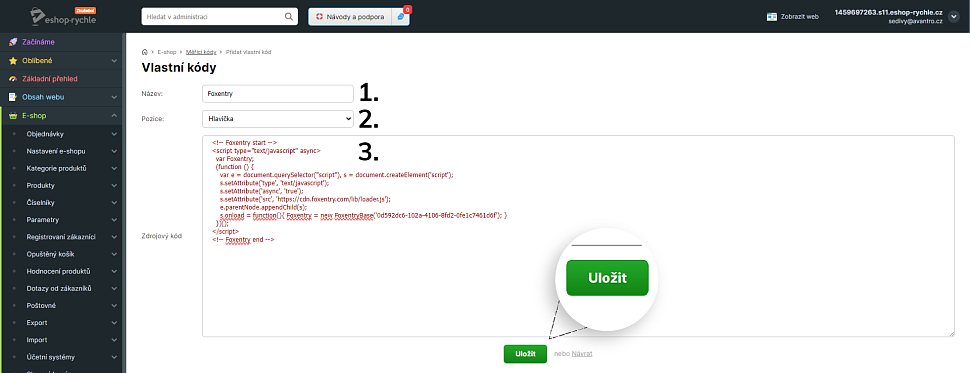The width and height of the screenshot is (970, 373).
Task: Expand the Nastavení e-shopu chevron
Action: [x=114, y=151]
